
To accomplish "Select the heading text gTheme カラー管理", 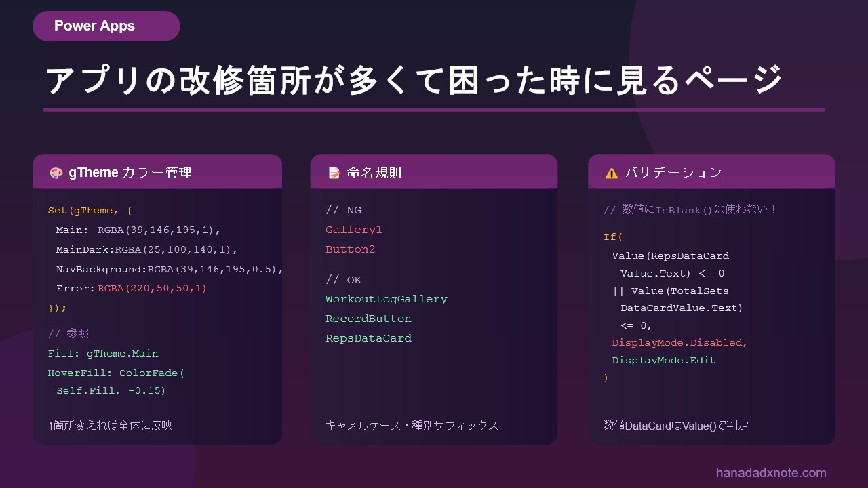I will click(130, 173).
